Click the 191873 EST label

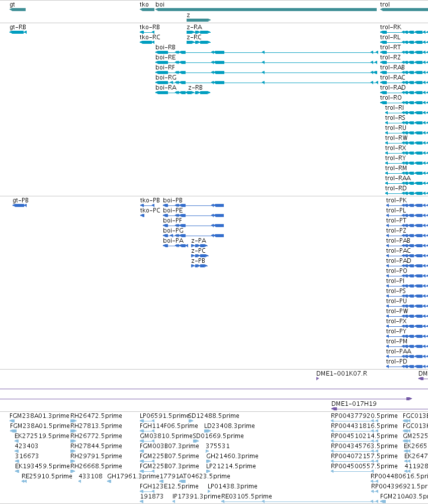[151, 496]
